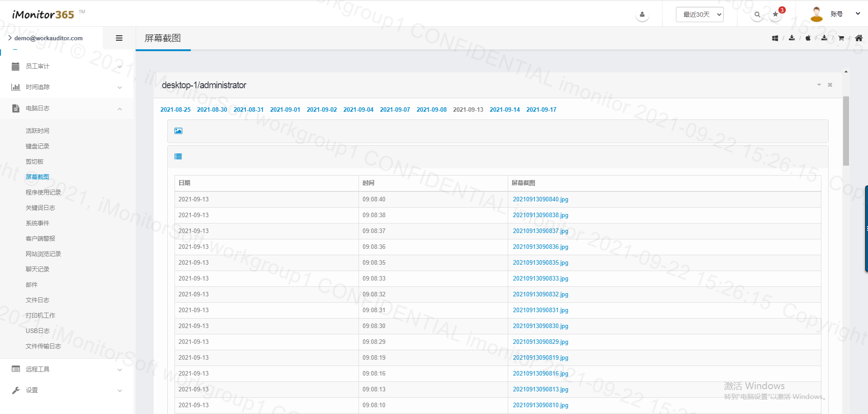Click the 时间追踪 chart icon

[x=15, y=87]
